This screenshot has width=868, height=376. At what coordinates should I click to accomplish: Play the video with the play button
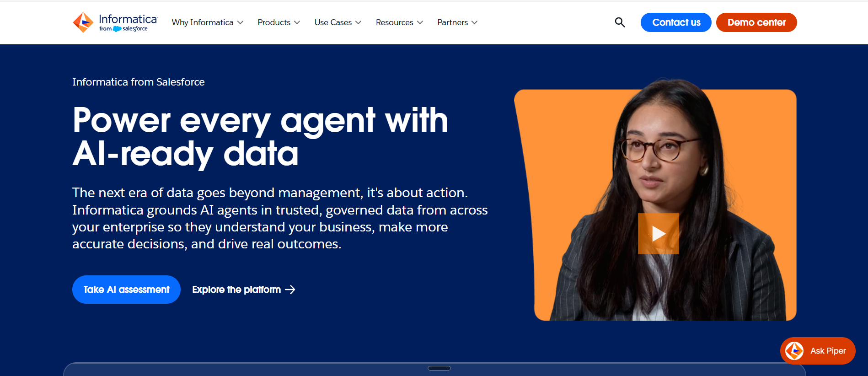click(658, 234)
